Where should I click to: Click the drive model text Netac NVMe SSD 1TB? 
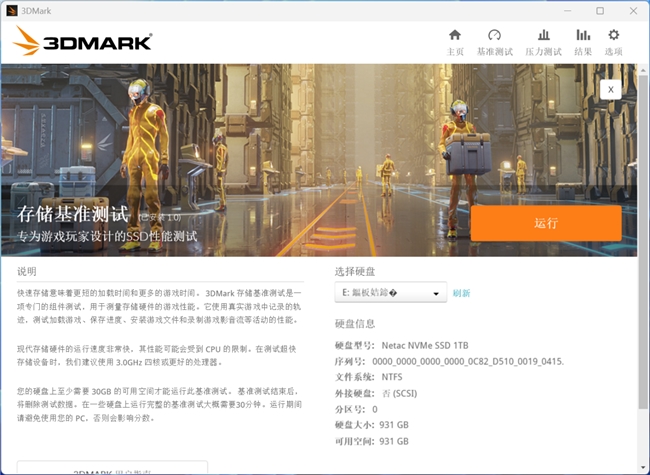(425, 345)
